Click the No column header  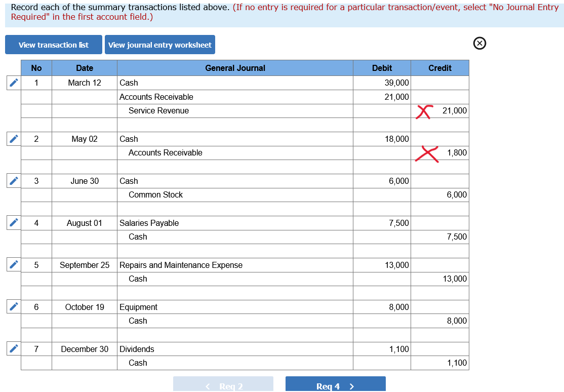click(36, 68)
